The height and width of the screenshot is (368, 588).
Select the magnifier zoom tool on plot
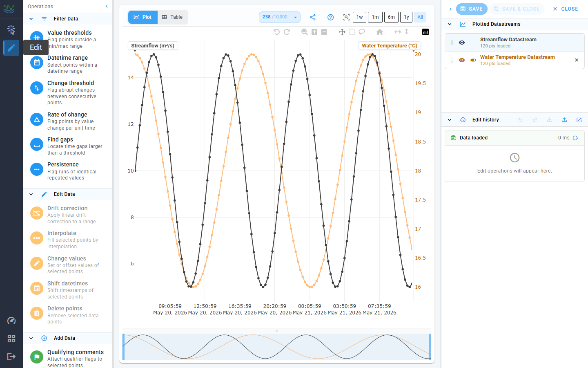point(305,32)
